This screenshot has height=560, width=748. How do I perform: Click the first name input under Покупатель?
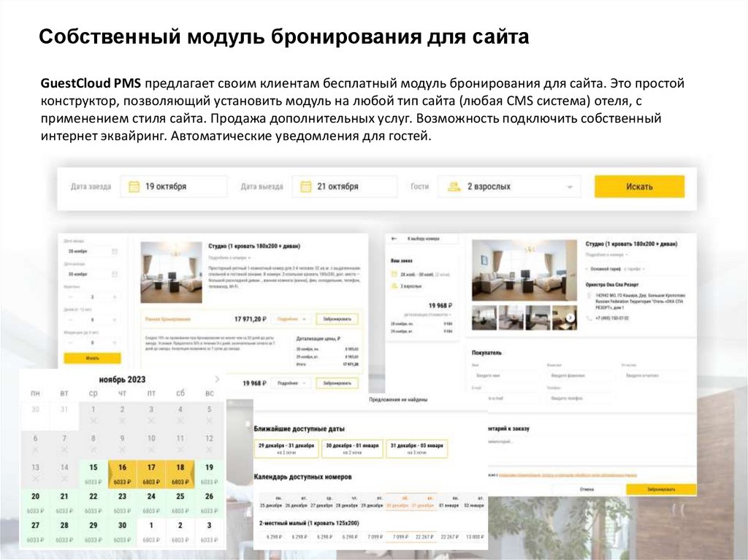point(505,375)
